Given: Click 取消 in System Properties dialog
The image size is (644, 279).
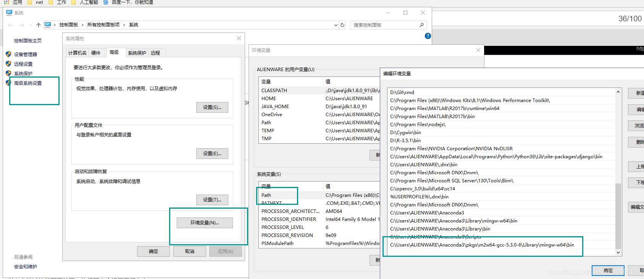Looking at the screenshot, I should tap(190, 251).
